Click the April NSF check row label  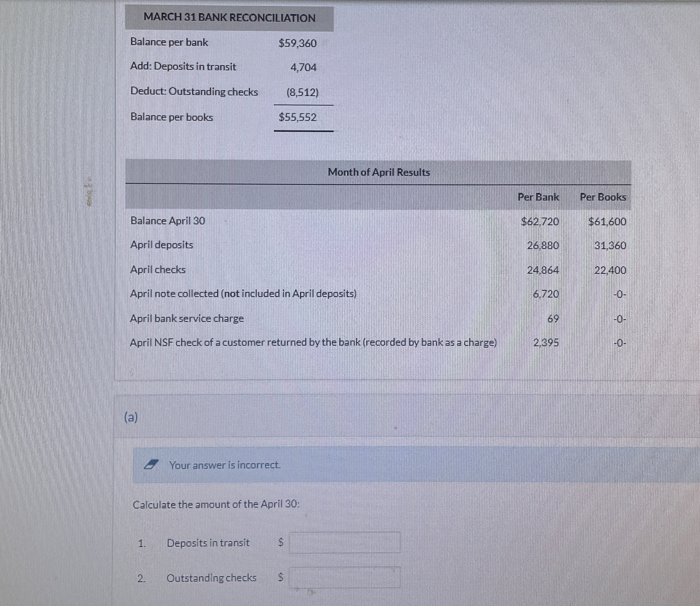tap(313, 342)
